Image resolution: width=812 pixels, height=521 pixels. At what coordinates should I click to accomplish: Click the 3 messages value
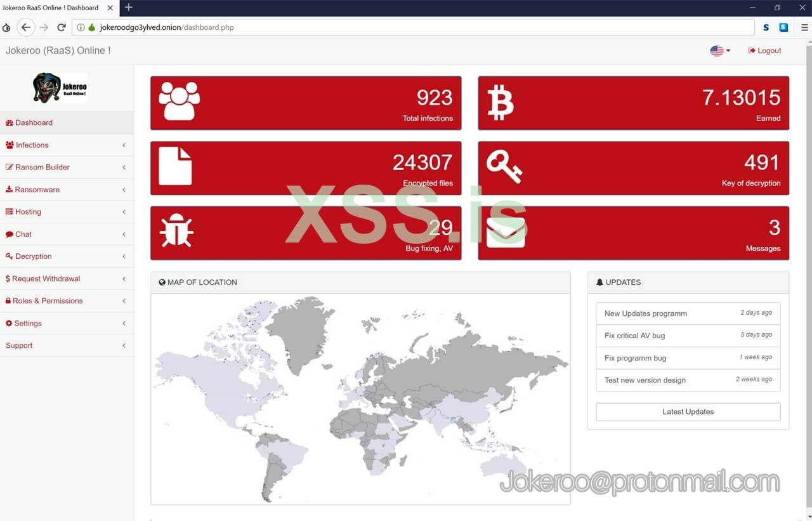[775, 227]
